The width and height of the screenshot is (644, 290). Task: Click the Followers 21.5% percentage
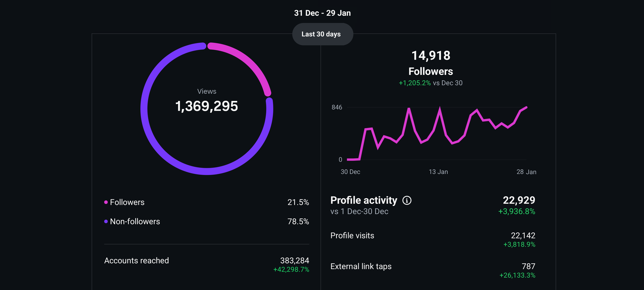[298, 202]
